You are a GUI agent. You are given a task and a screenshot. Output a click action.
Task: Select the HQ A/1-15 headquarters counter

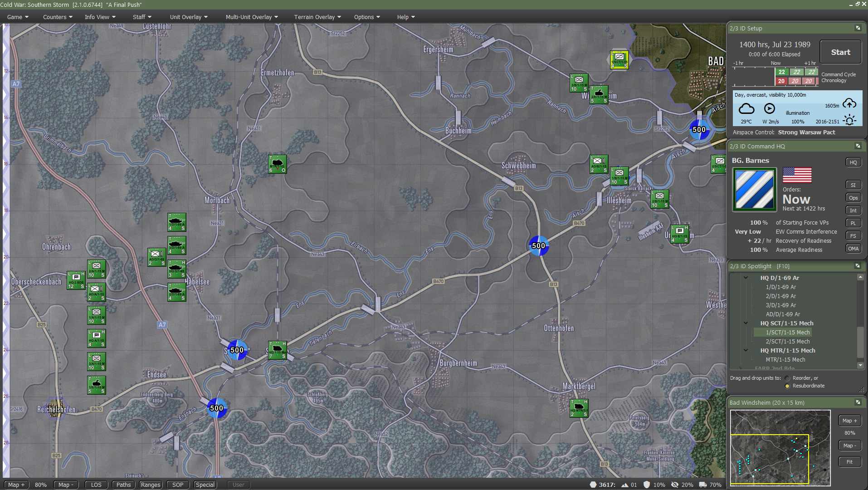click(97, 338)
